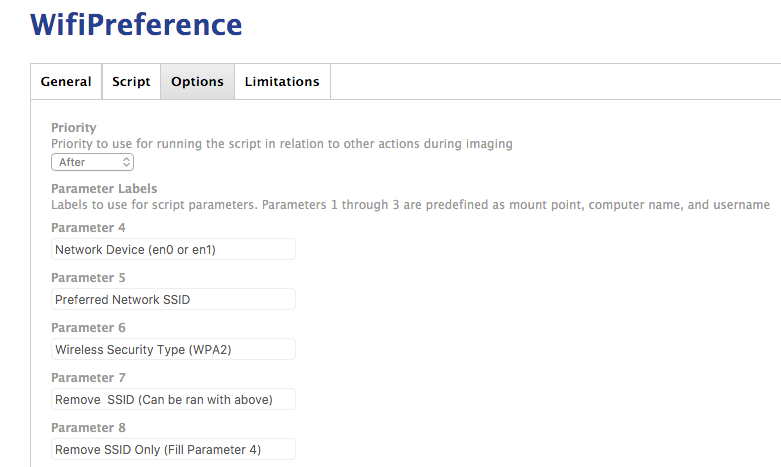Screen dimensions: 781x467
Task: Click the Parameter 4 label
Action: point(88,228)
